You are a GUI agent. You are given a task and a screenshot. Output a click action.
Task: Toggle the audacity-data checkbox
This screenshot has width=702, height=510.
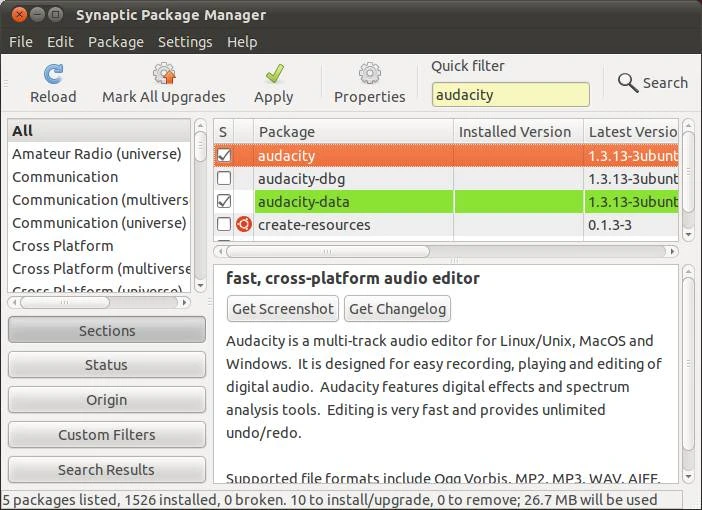coord(224,201)
